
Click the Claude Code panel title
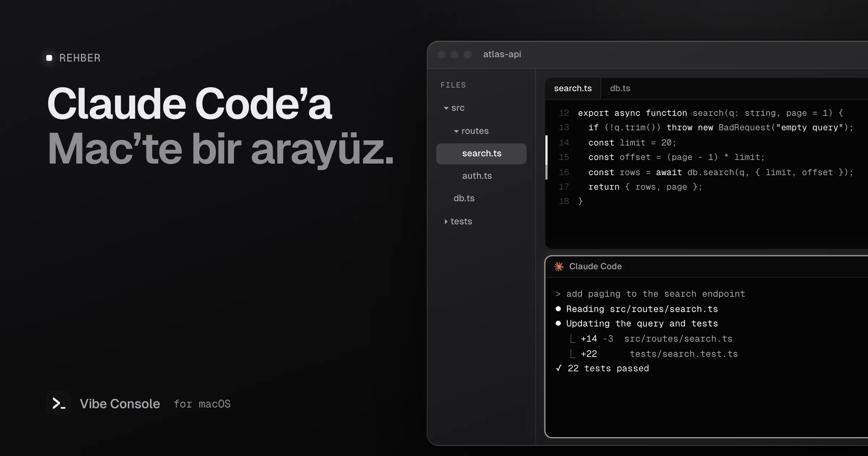pos(595,266)
